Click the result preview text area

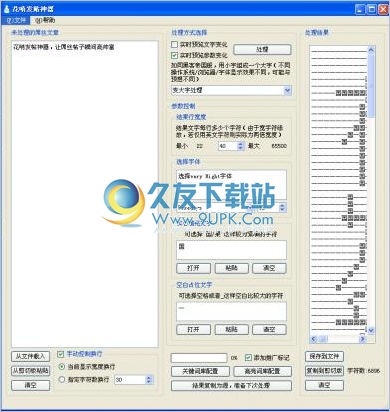click(x=338, y=190)
